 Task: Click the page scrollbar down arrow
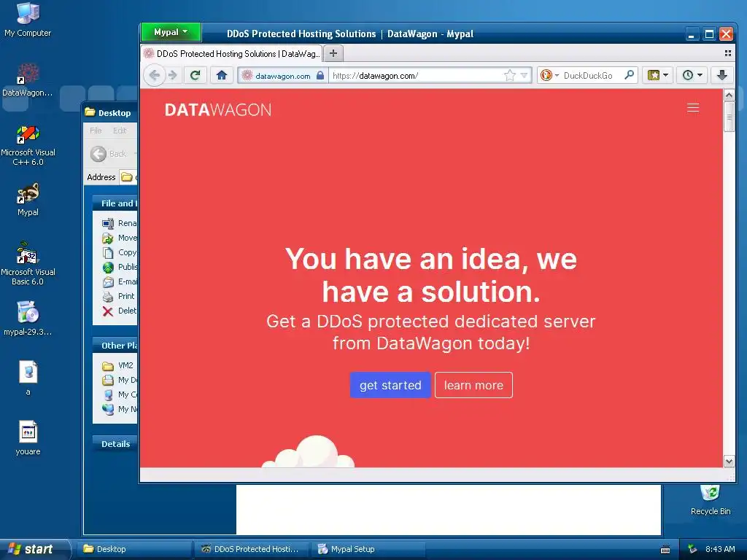pyautogui.click(x=729, y=461)
